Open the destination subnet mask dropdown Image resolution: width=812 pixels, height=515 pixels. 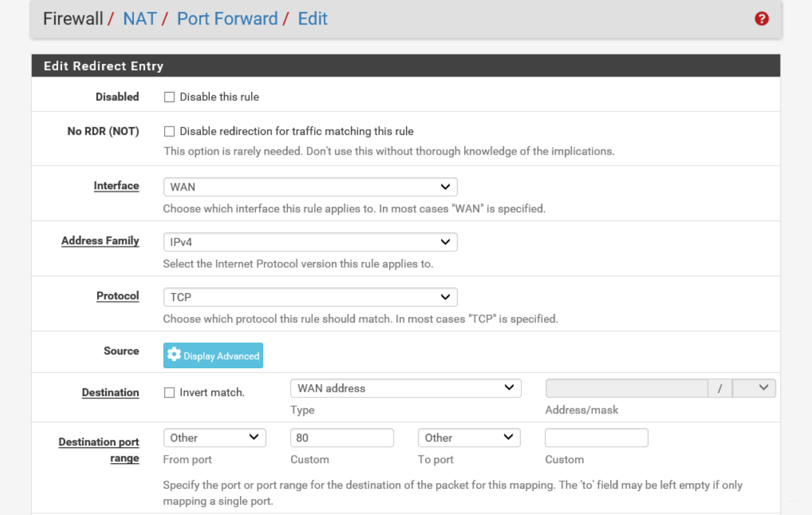754,388
